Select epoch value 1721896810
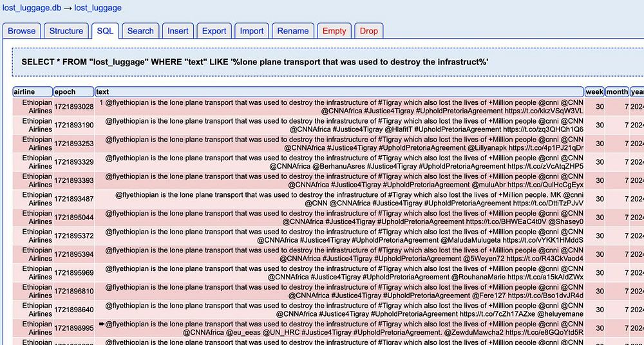The image size is (644, 345). 74,292
